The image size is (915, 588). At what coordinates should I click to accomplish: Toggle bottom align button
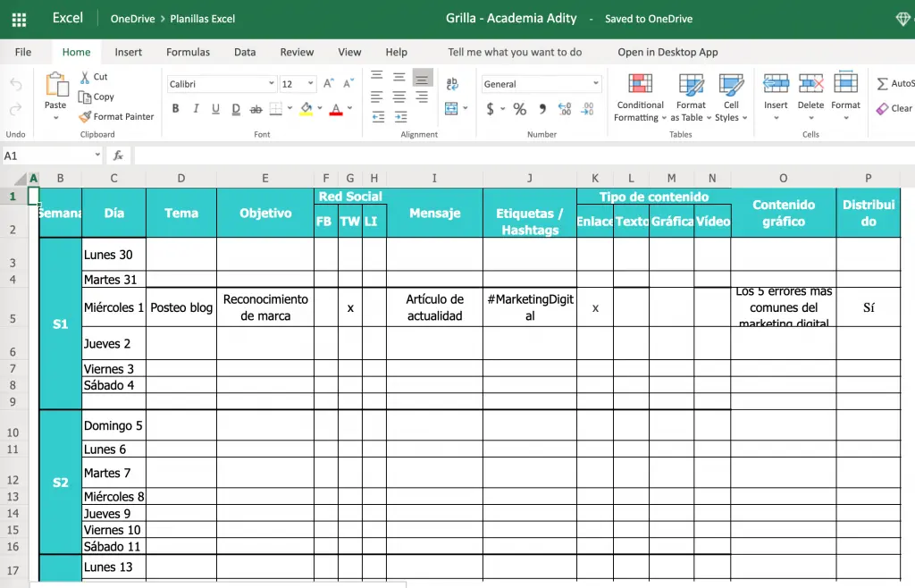point(423,77)
